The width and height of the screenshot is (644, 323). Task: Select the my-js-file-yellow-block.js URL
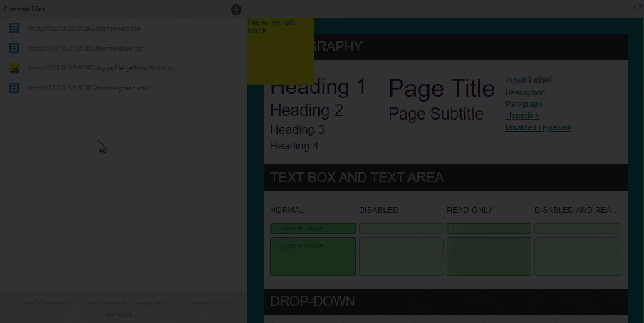(100, 68)
